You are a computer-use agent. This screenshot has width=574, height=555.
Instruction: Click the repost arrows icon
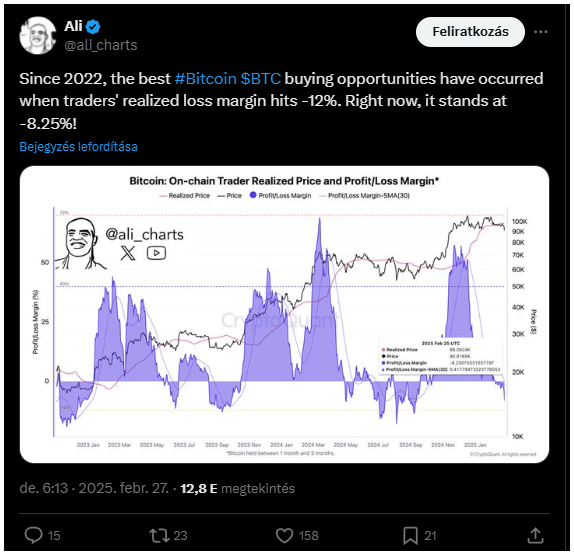pyautogui.click(x=159, y=535)
